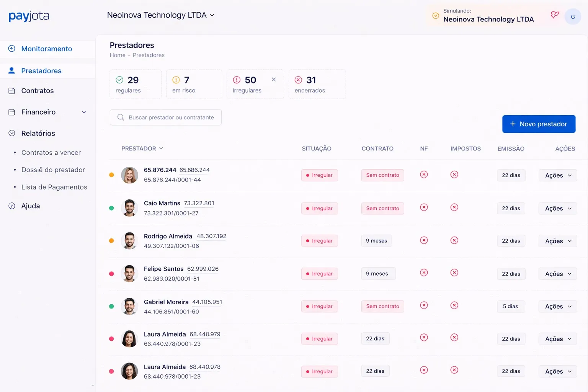Click the orange warning icon on em risco card
This screenshot has height=392, width=588.
pos(176,80)
